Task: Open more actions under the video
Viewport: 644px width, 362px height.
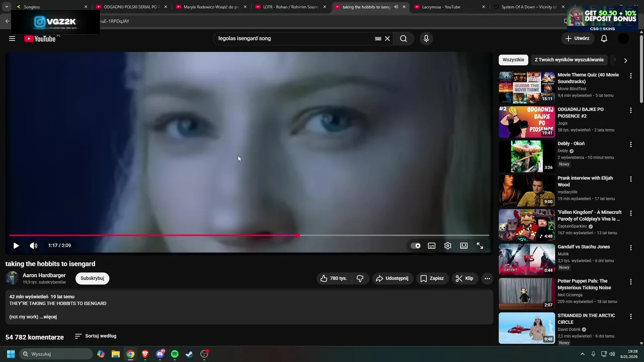Action: tap(487, 279)
